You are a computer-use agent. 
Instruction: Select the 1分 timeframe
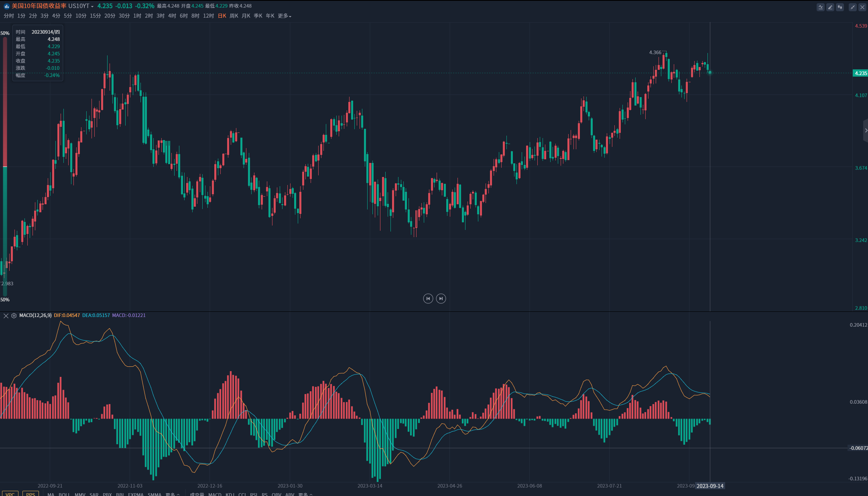[x=21, y=16]
